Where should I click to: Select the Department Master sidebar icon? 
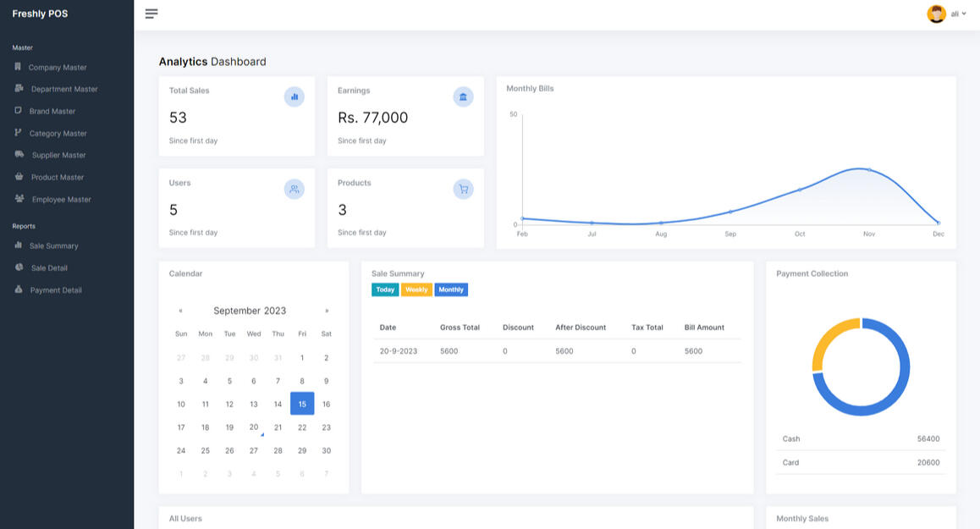(x=19, y=89)
